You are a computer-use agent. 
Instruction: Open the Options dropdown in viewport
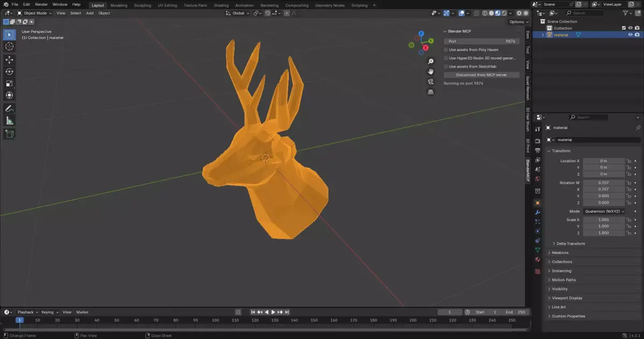[x=518, y=21]
